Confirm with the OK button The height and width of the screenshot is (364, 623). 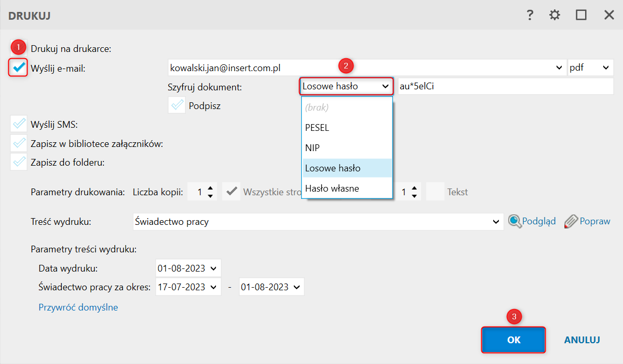point(513,340)
